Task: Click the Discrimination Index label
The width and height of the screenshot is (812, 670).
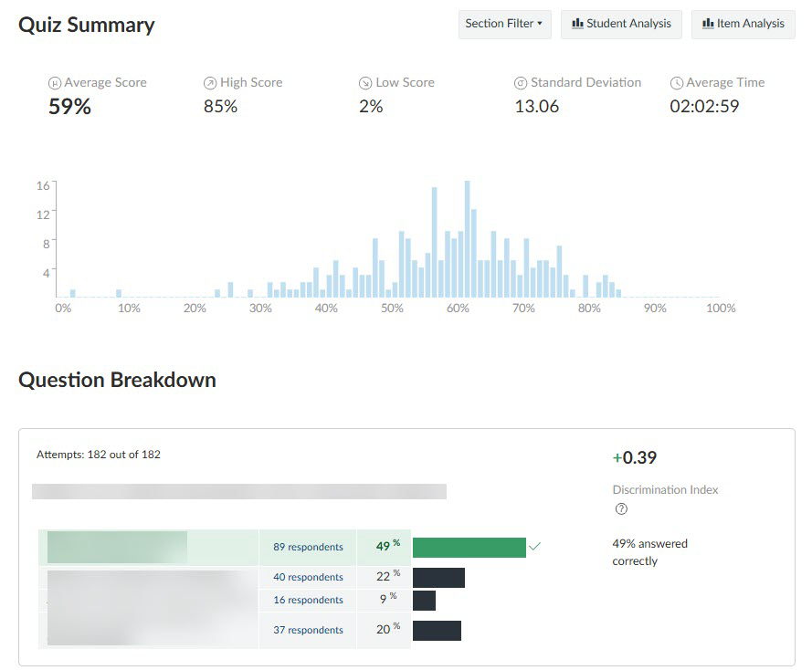Action: click(x=665, y=489)
